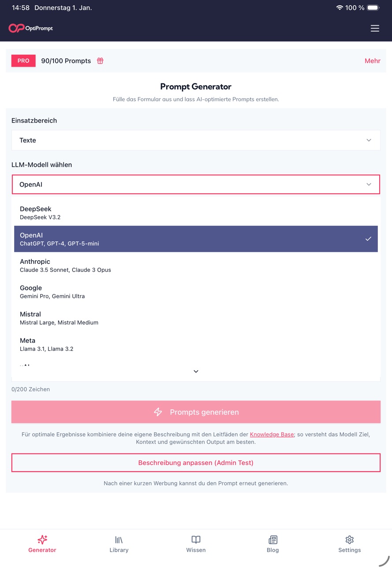Open the Library tab
This screenshot has height=569, width=392.
pos(119,544)
